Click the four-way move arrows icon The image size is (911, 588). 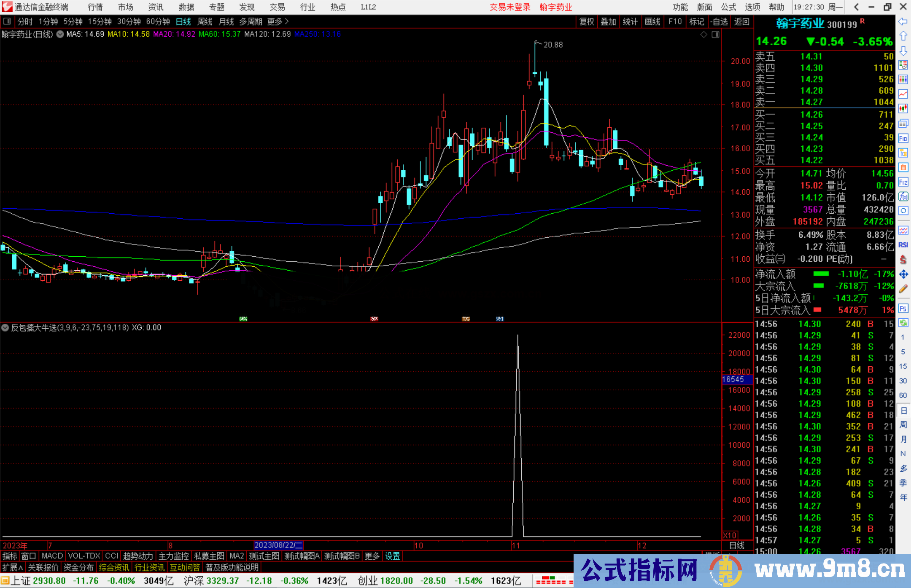point(903,274)
